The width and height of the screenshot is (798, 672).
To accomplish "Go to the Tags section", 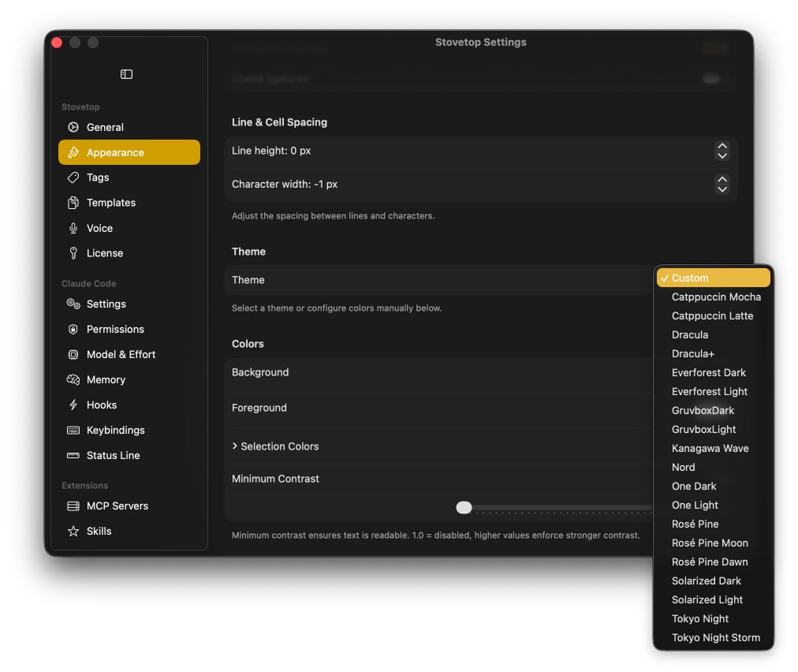I will pos(129,177).
